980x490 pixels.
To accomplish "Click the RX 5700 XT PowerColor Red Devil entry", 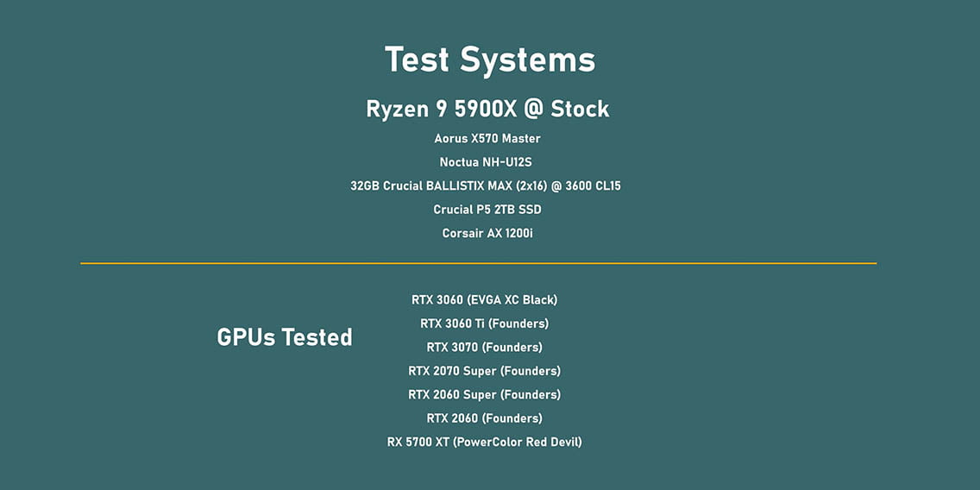I will point(484,442).
